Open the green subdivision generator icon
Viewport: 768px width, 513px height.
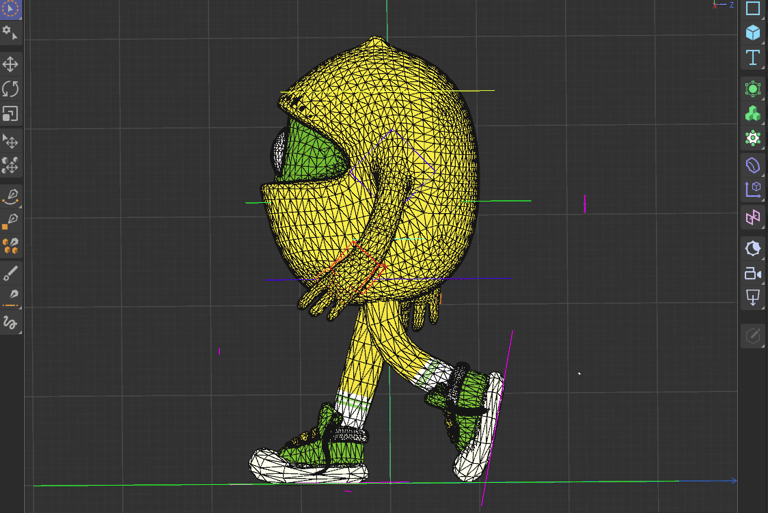click(753, 89)
